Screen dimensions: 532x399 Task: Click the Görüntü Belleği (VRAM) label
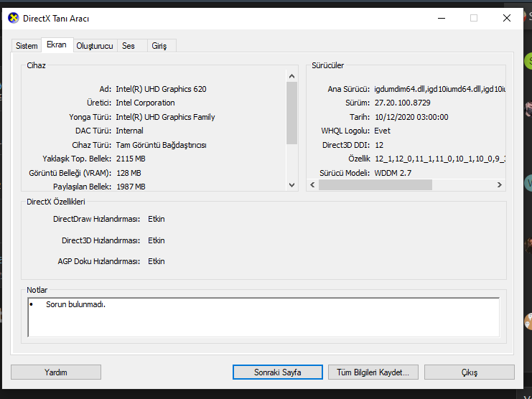[x=70, y=173]
